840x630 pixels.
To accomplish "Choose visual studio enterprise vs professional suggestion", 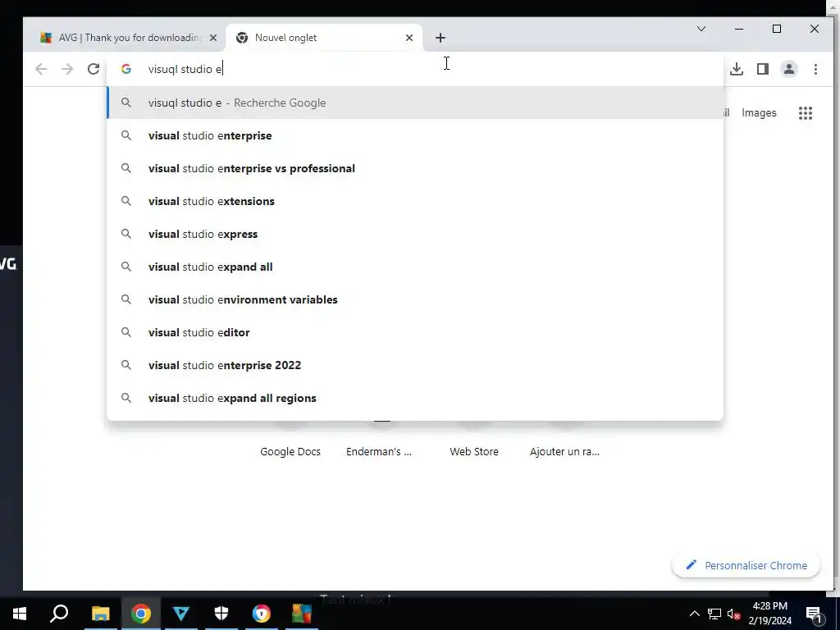I will (x=415, y=168).
